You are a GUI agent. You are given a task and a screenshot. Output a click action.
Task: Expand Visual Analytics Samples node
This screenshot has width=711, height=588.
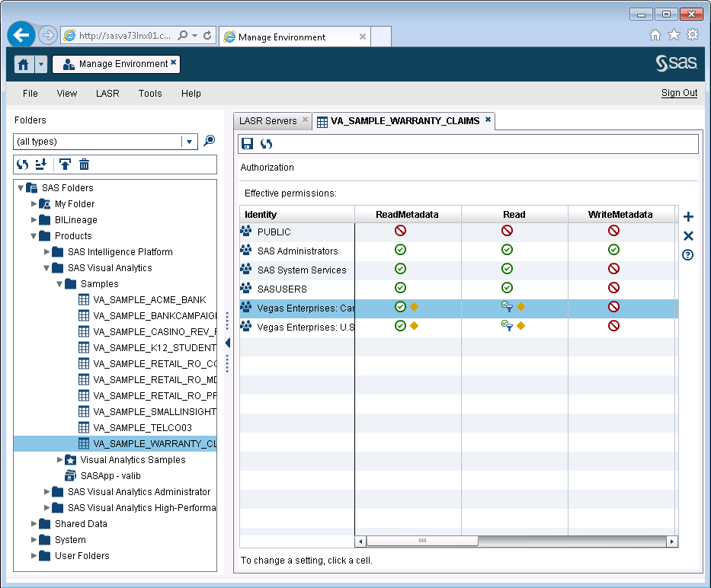click(x=59, y=460)
